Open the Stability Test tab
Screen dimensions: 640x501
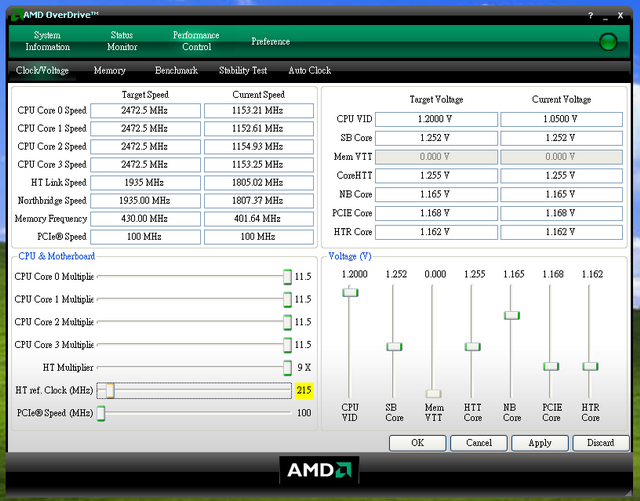[x=242, y=71]
